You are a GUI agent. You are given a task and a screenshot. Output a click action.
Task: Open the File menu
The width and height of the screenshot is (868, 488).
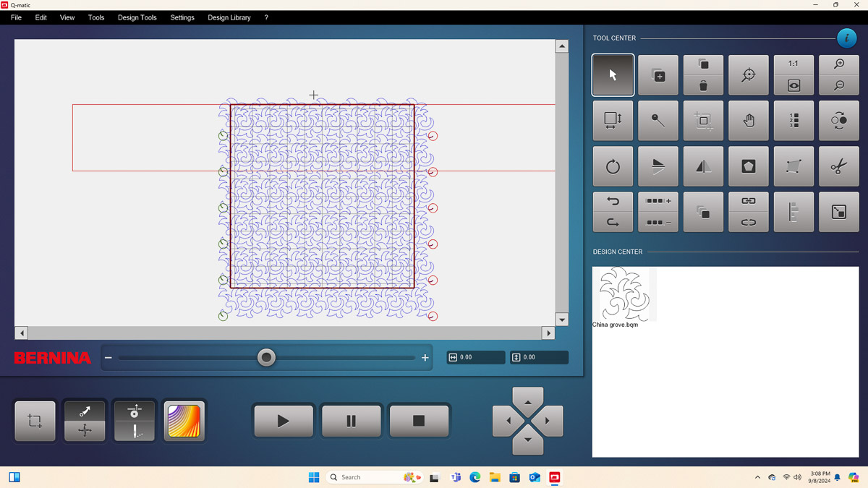pyautogui.click(x=16, y=17)
